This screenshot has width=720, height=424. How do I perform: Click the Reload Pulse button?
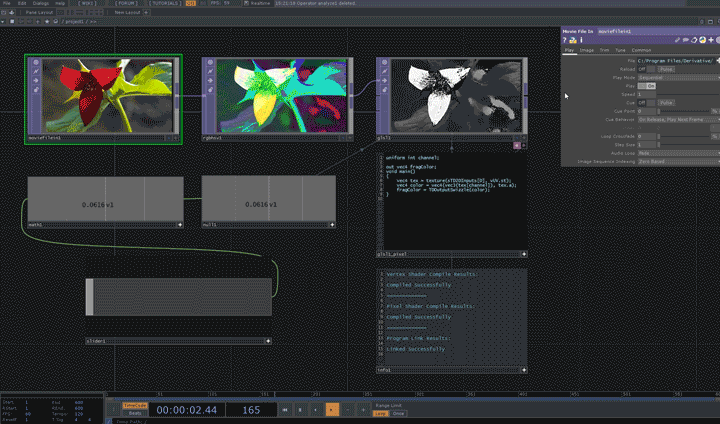point(666,69)
